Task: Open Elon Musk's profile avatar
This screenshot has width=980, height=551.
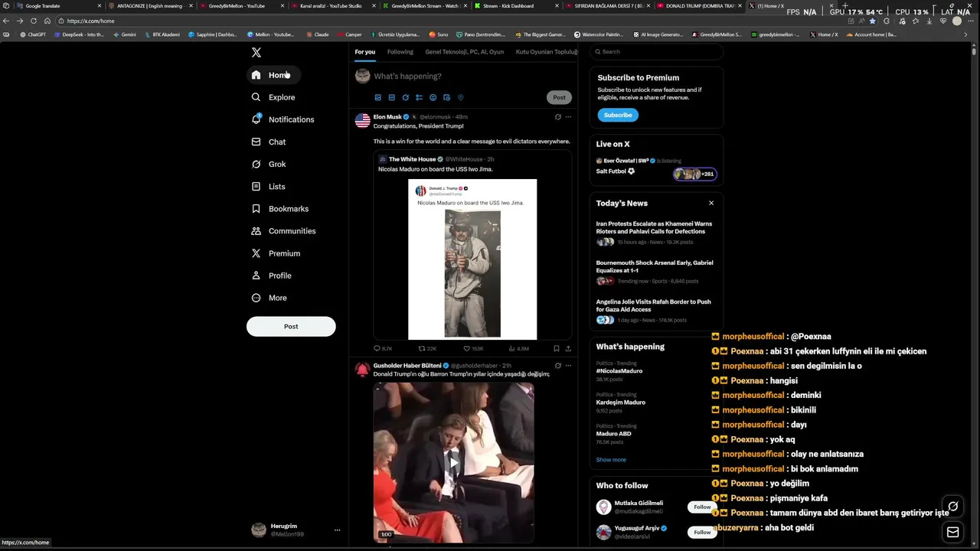Action: pos(362,120)
